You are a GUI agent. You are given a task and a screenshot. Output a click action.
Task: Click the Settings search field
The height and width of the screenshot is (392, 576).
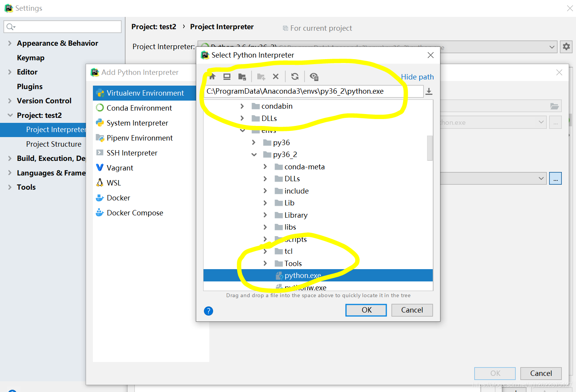[63, 26]
